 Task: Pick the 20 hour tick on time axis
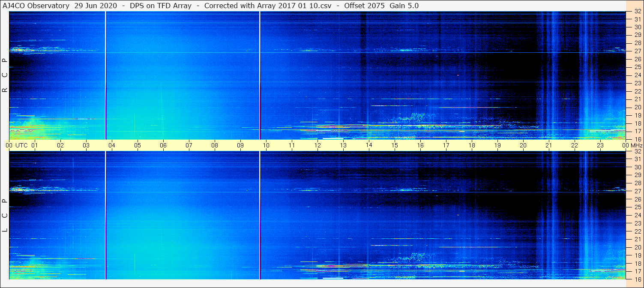[523, 145]
